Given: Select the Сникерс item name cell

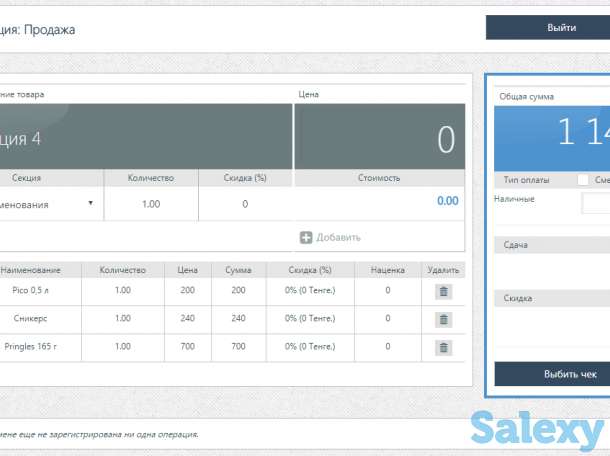Looking at the screenshot, I should coord(31,318).
